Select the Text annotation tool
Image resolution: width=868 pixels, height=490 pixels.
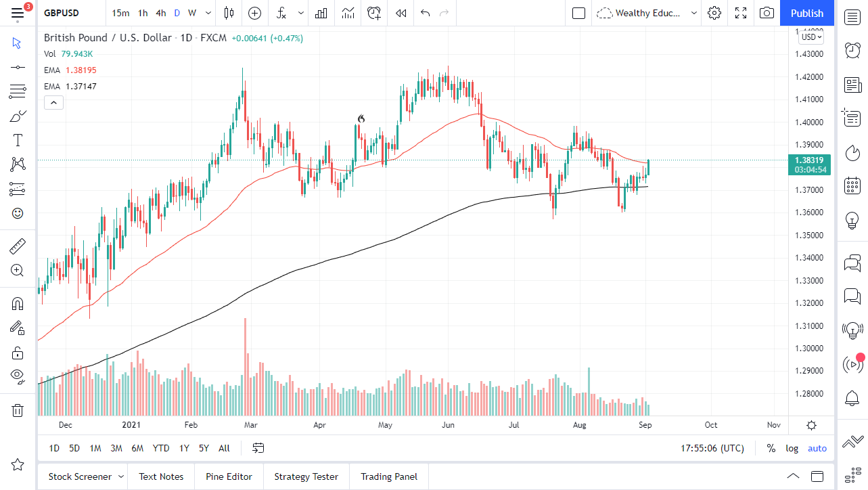tap(17, 139)
